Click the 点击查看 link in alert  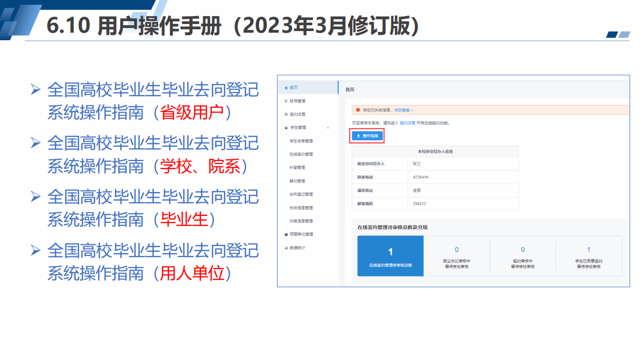tap(403, 110)
